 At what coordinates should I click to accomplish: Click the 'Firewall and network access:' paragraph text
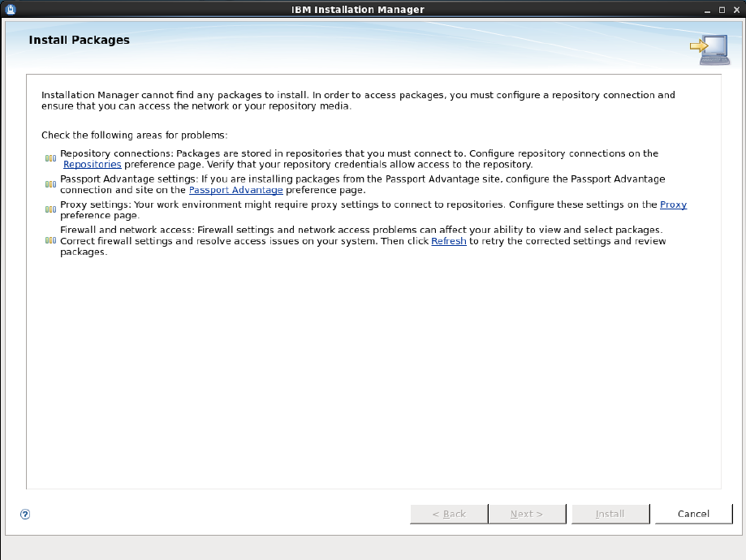click(363, 241)
